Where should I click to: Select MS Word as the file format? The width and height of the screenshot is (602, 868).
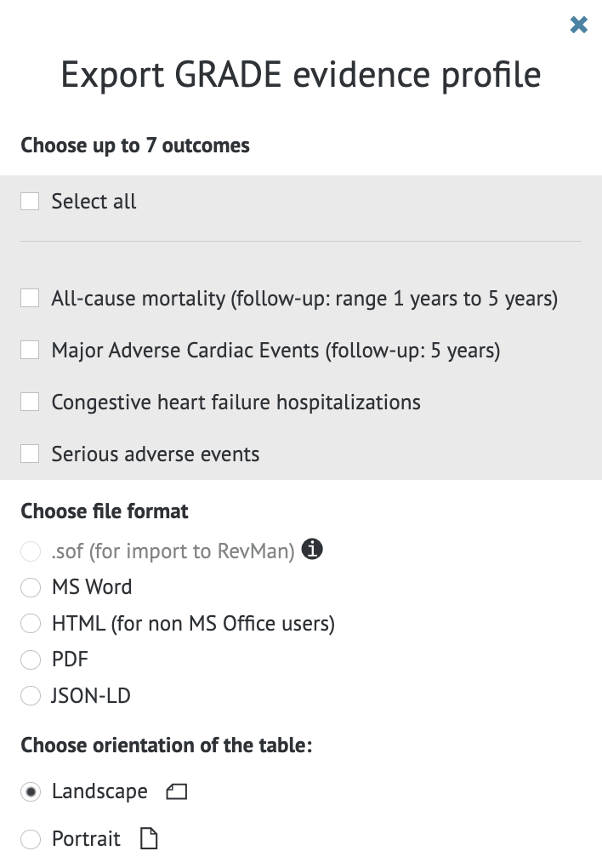click(31, 587)
